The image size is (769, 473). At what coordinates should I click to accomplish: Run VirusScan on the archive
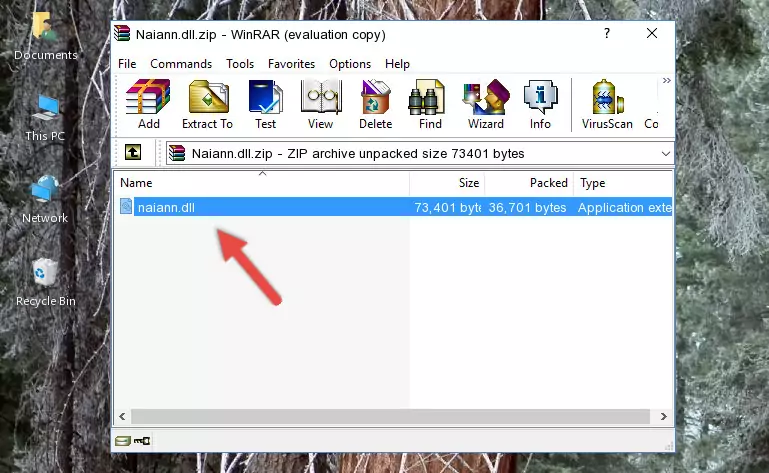(x=607, y=105)
